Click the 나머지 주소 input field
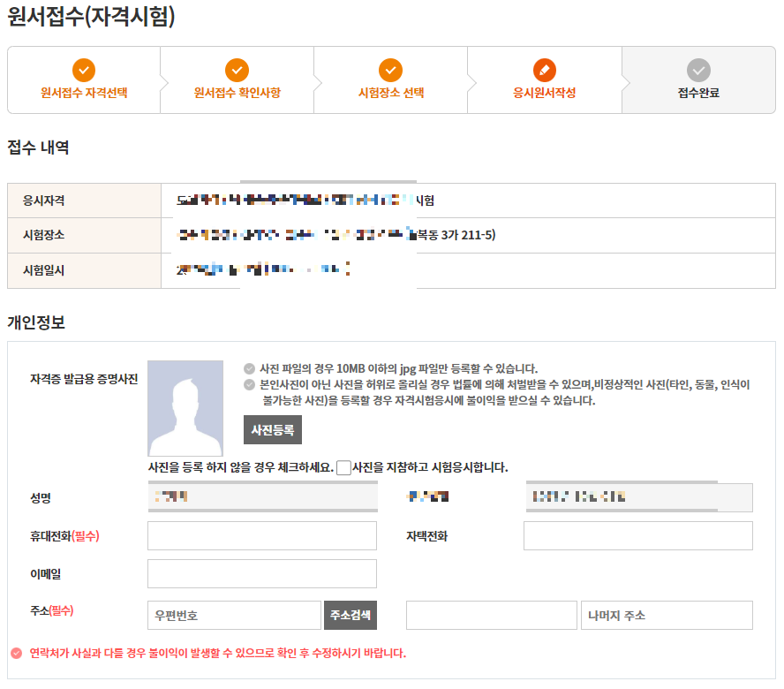 [667, 615]
